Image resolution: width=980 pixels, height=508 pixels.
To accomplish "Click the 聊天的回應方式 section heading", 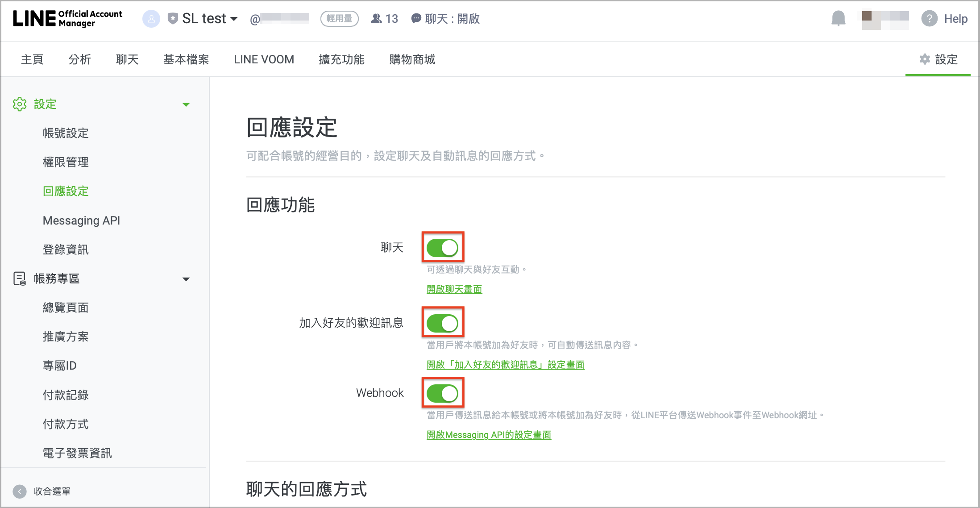I will pos(307,489).
